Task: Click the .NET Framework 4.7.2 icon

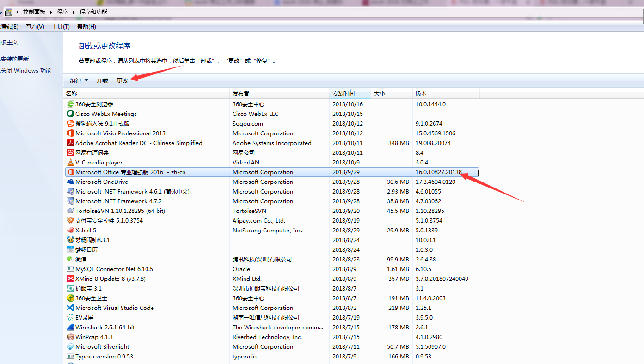Action: (x=71, y=201)
